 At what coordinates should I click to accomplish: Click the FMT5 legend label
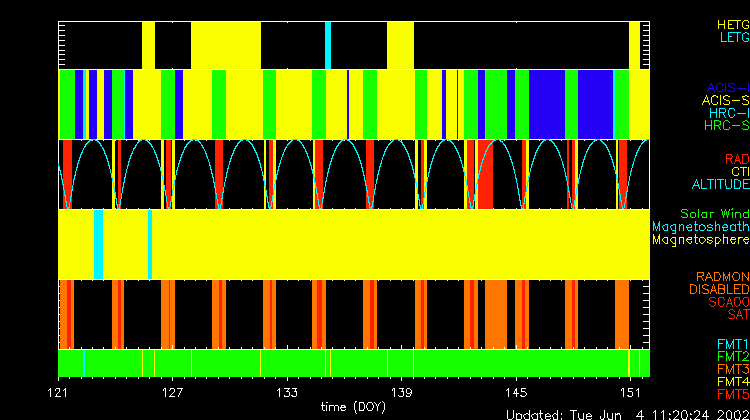click(x=732, y=394)
